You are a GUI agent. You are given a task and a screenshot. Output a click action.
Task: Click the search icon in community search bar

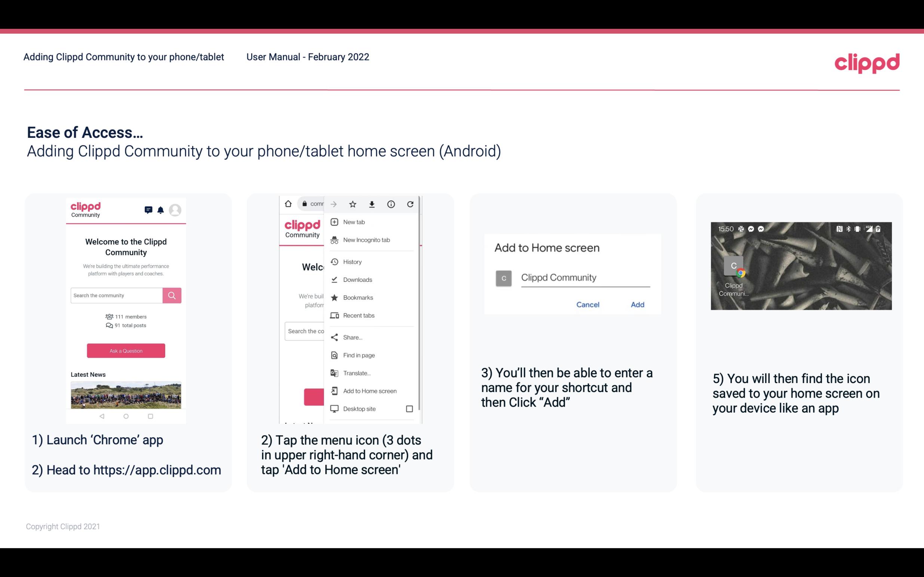(172, 294)
